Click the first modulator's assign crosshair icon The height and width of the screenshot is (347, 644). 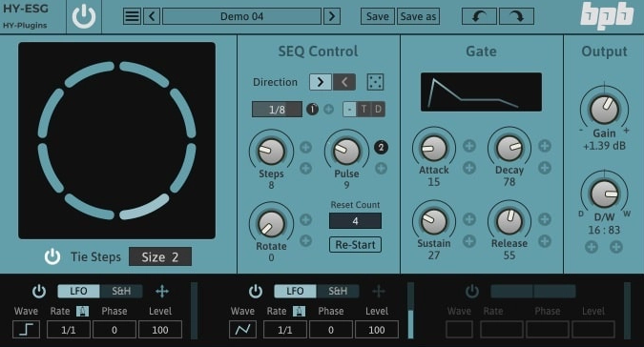(162, 291)
